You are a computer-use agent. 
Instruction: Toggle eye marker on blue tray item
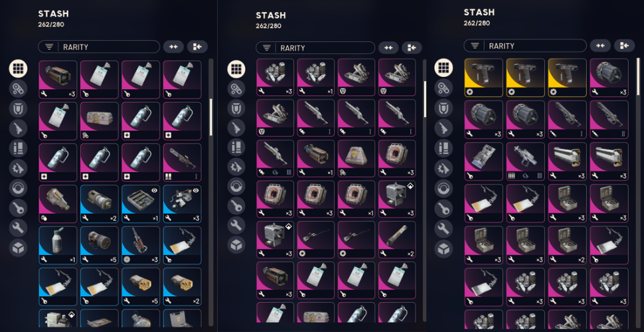(154, 191)
